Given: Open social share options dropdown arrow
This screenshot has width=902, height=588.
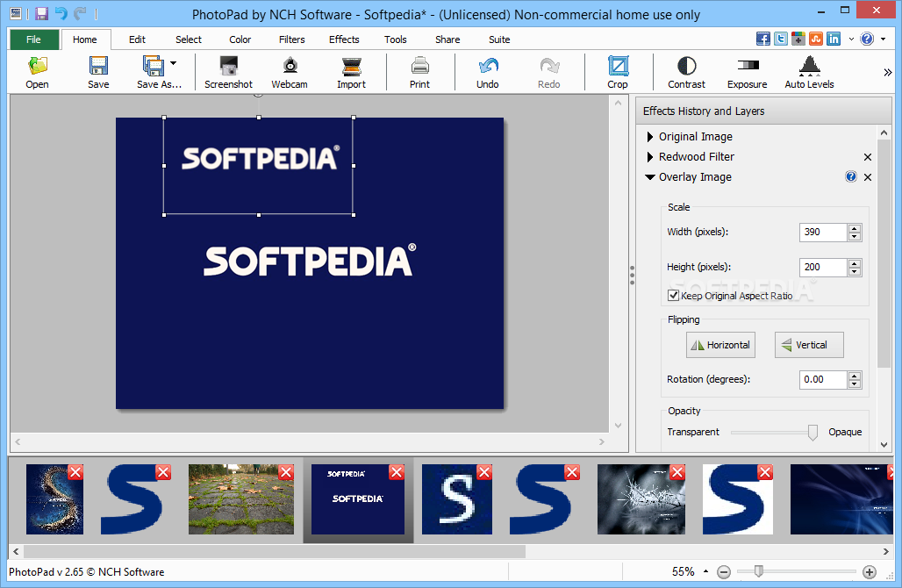Looking at the screenshot, I should (851, 39).
